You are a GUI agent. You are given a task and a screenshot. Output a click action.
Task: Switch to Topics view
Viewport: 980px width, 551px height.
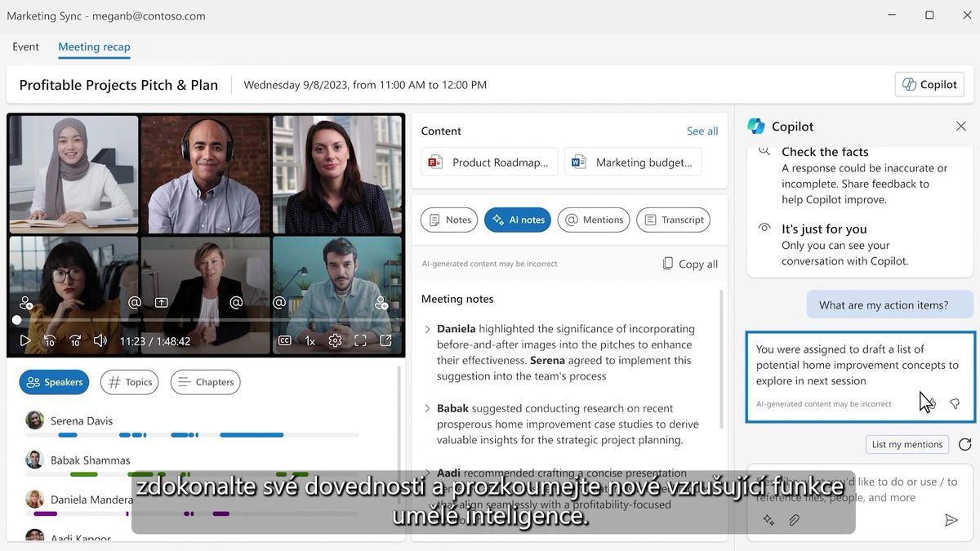click(x=130, y=382)
